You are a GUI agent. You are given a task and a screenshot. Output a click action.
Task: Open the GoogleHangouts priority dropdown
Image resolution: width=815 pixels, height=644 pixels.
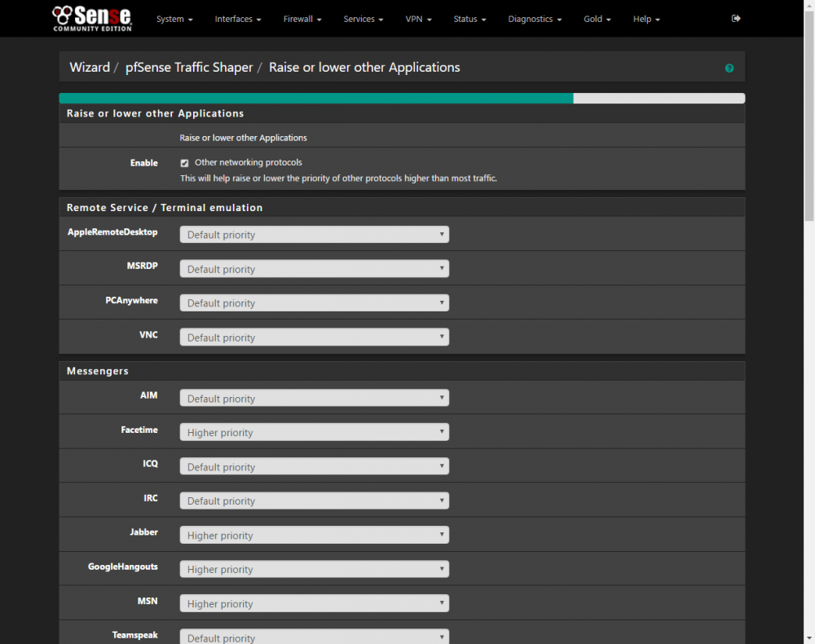(315, 569)
